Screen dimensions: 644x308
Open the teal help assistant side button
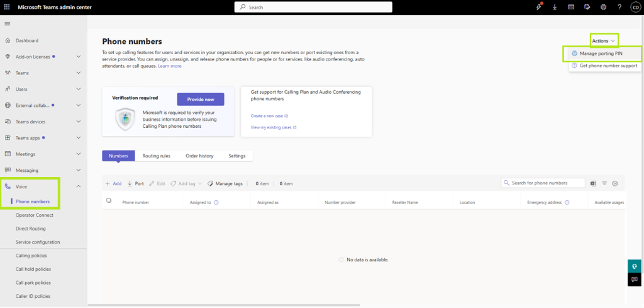(634, 266)
